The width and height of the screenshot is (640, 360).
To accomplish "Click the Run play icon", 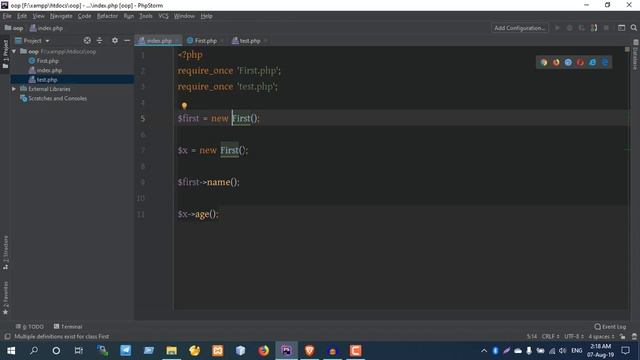I will pyautogui.click(x=557, y=28).
